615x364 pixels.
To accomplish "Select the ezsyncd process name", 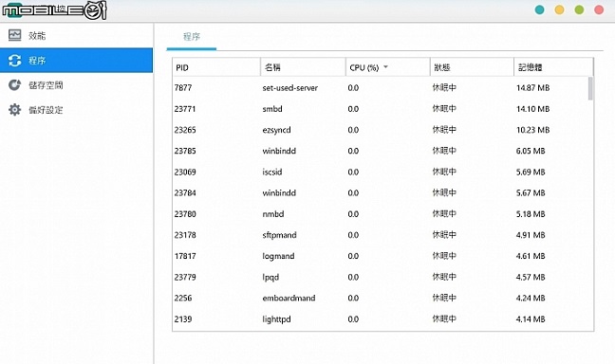I will click(276, 130).
